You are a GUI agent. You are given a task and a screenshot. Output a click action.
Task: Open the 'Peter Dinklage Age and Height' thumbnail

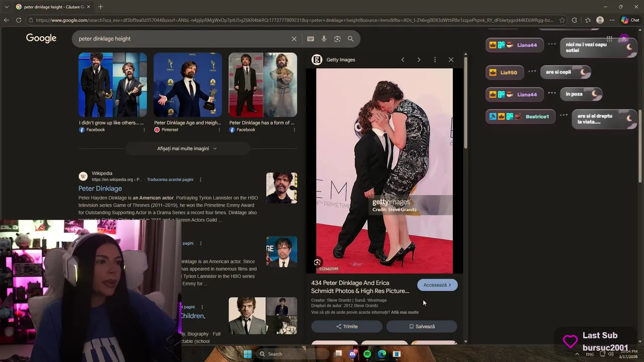pyautogui.click(x=188, y=85)
